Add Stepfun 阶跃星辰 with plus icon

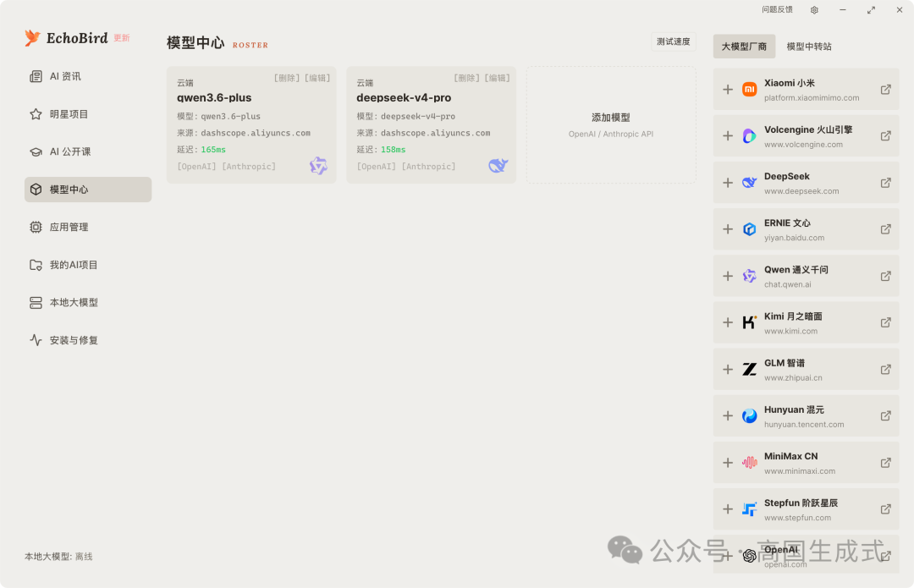[728, 508]
